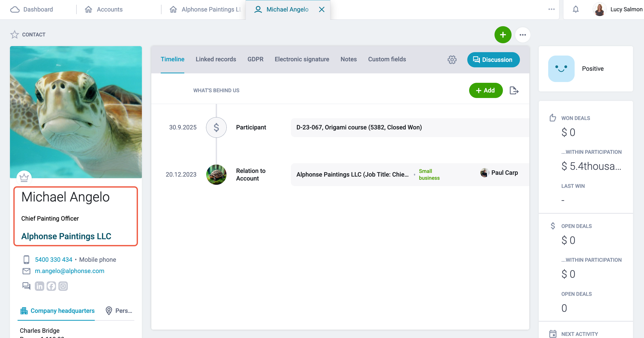Call phone number 5400 330 434
644x338 pixels.
[53, 259]
